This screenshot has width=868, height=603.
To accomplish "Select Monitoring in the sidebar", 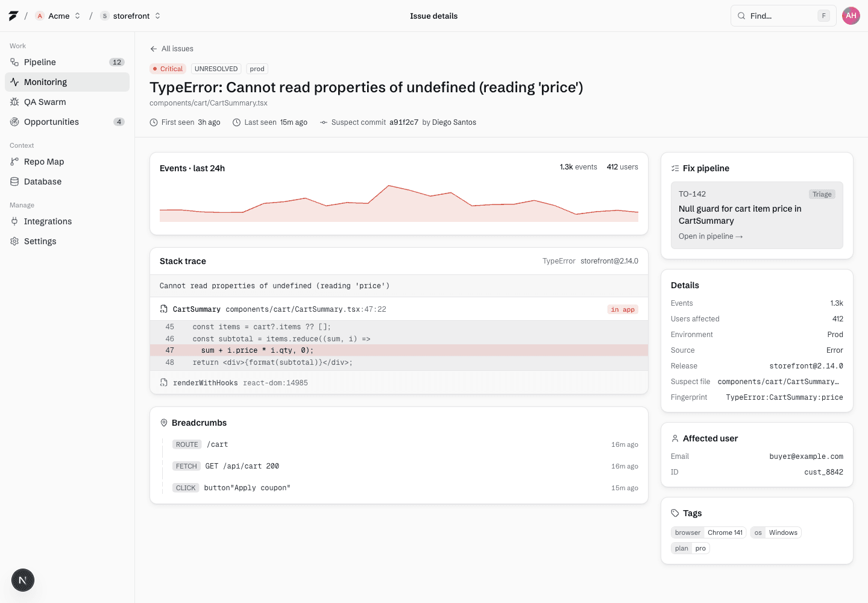I will coord(67,82).
